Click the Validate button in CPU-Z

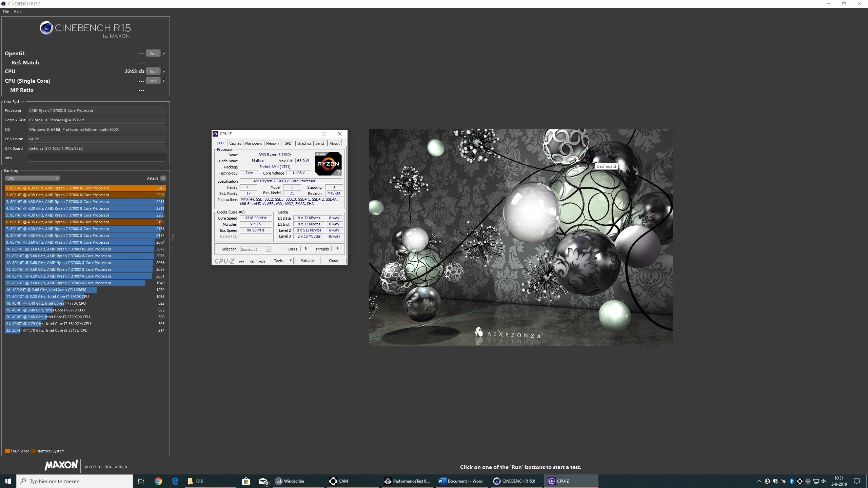307,261
